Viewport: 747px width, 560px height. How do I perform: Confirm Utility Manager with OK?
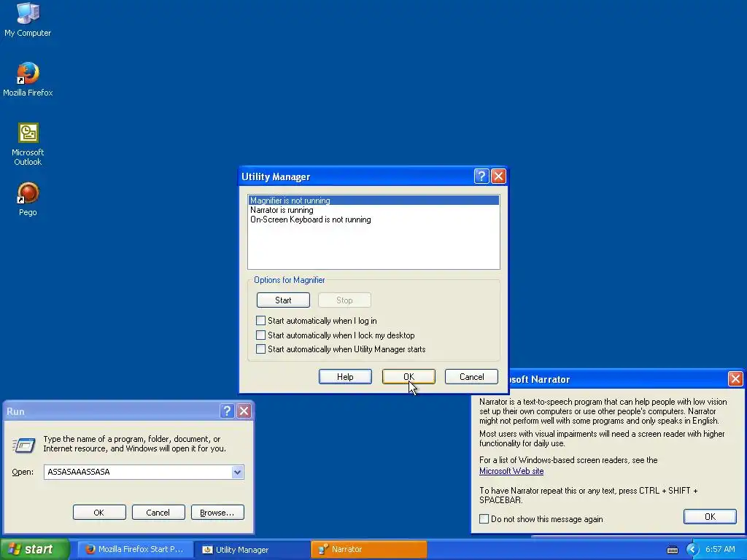(409, 377)
